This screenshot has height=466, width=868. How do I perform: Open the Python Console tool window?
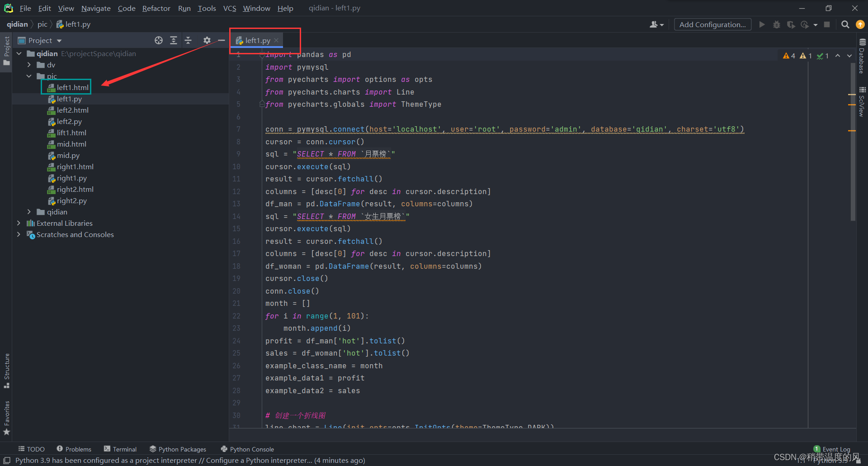click(247, 449)
